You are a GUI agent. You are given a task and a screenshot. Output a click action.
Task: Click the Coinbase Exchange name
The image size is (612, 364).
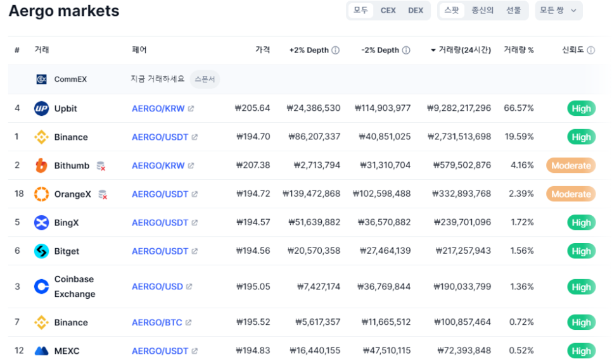pyautogui.click(x=75, y=287)
